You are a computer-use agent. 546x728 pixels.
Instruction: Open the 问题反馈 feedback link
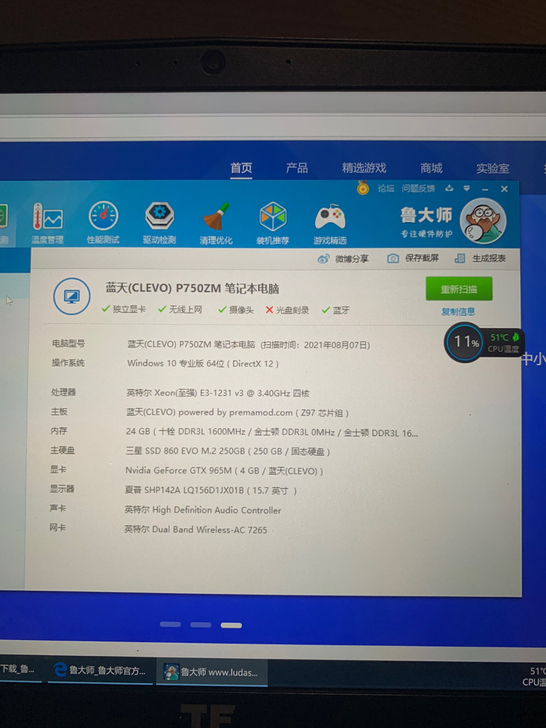point(418,188)
